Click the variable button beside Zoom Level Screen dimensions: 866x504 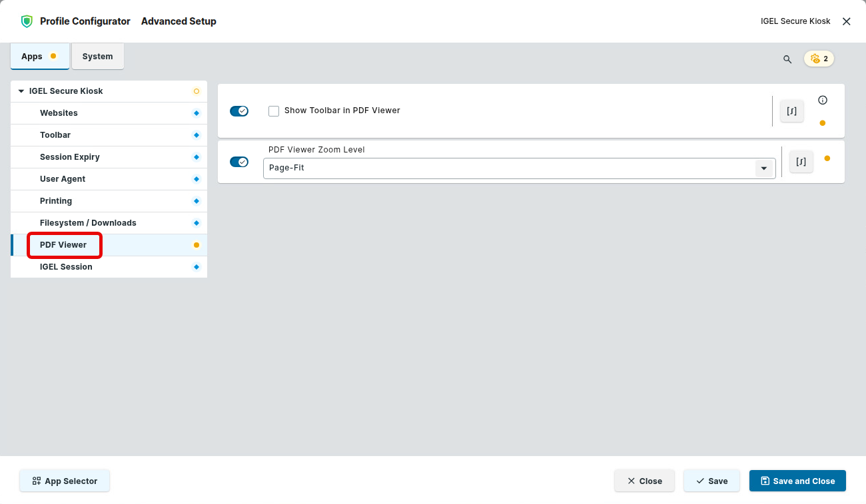coord(801,162)
